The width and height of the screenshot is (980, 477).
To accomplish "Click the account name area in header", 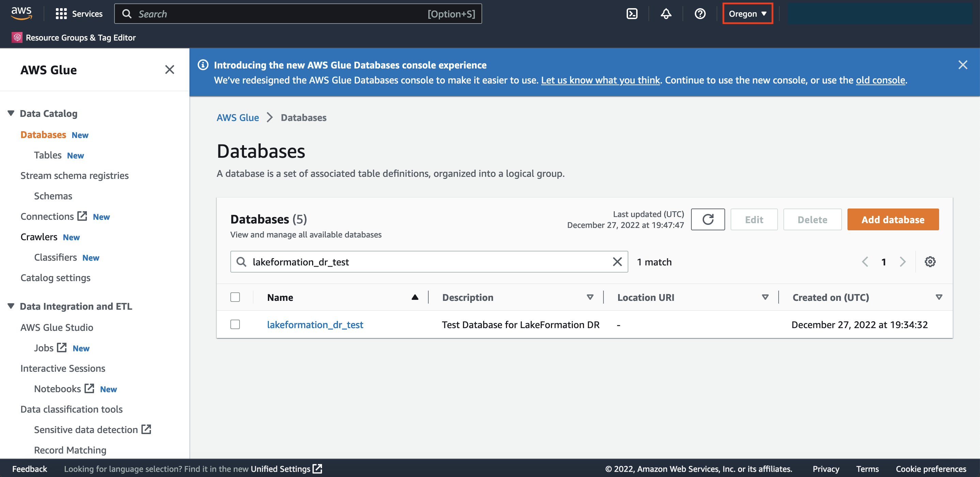I will (879, 14).
